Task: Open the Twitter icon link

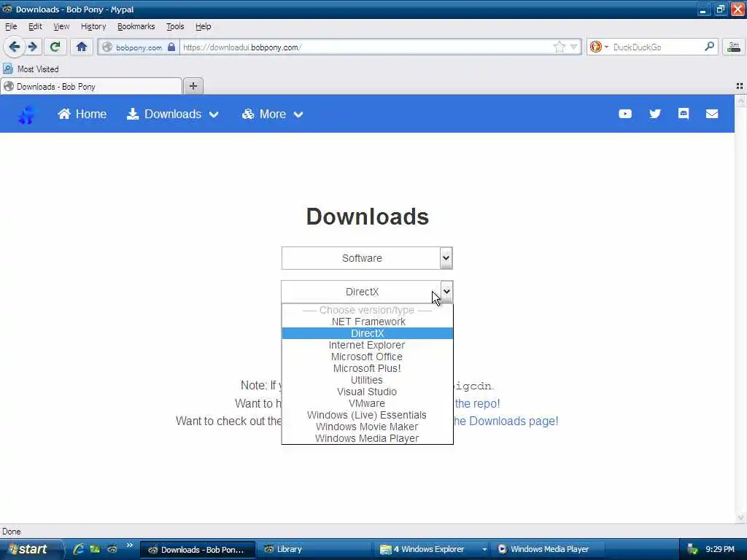Action: coord(655,114)
